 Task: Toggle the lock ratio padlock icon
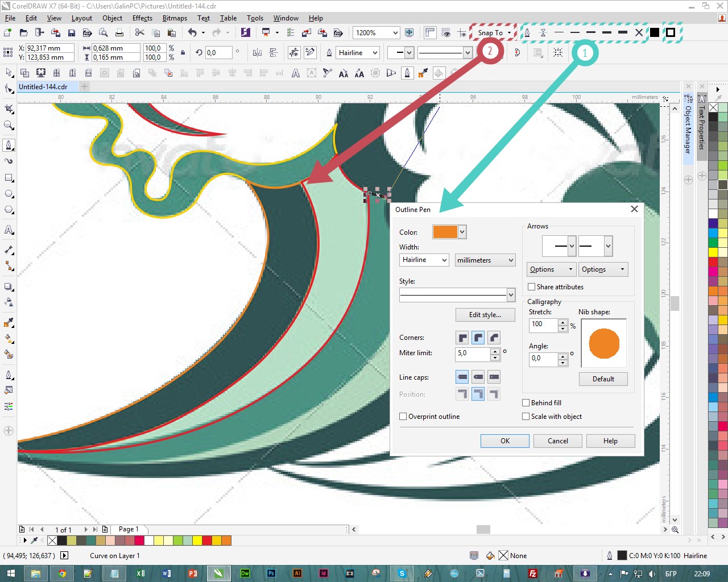(x=183, y=53)
